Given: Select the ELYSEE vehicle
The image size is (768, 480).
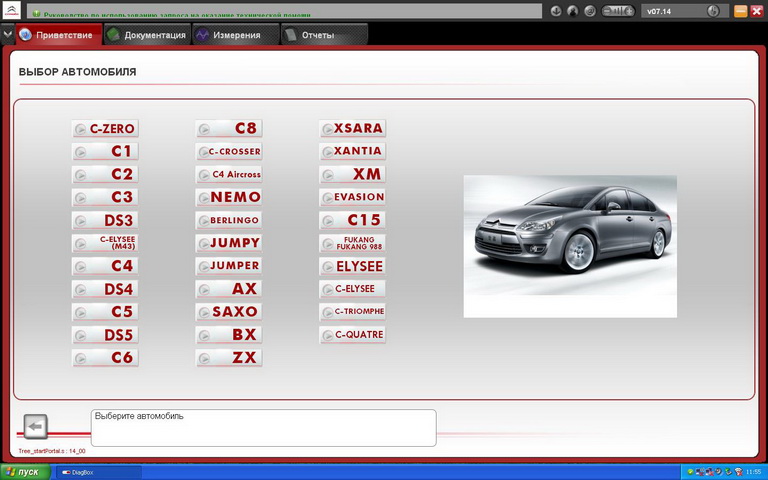Looking at the screenshot, I should 353,266.
